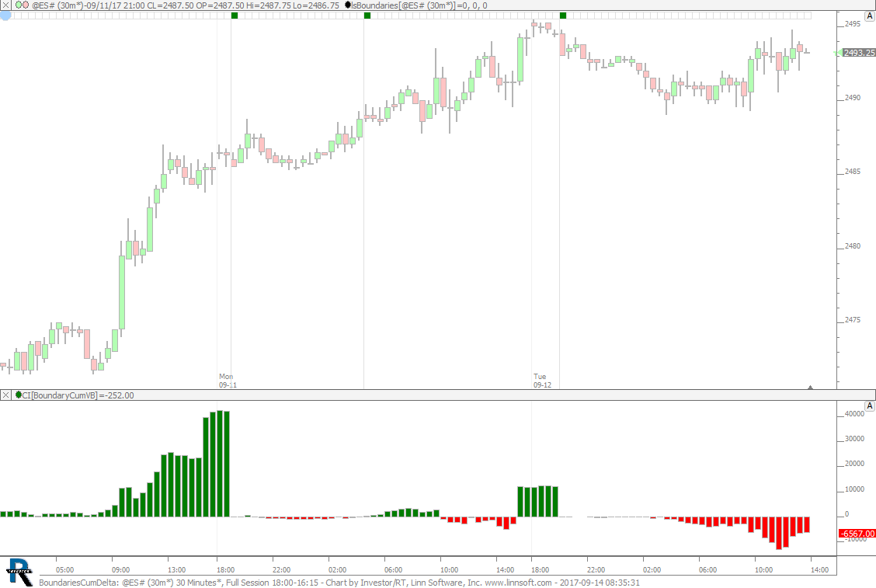The image size is (876, 588).
Task: Click the blue circle scroll handle
Action: [x=5, y=16]
